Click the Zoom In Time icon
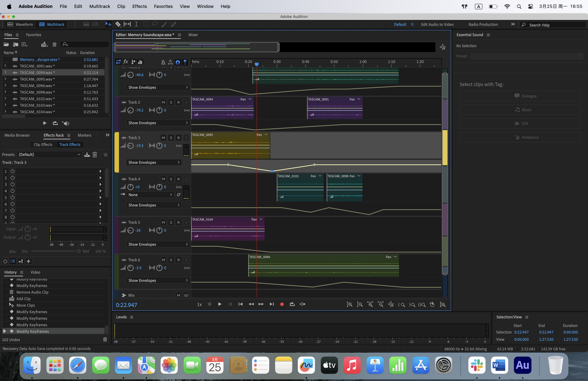The width and height of the screenshot is (588, 381). [x=370, y=304]
